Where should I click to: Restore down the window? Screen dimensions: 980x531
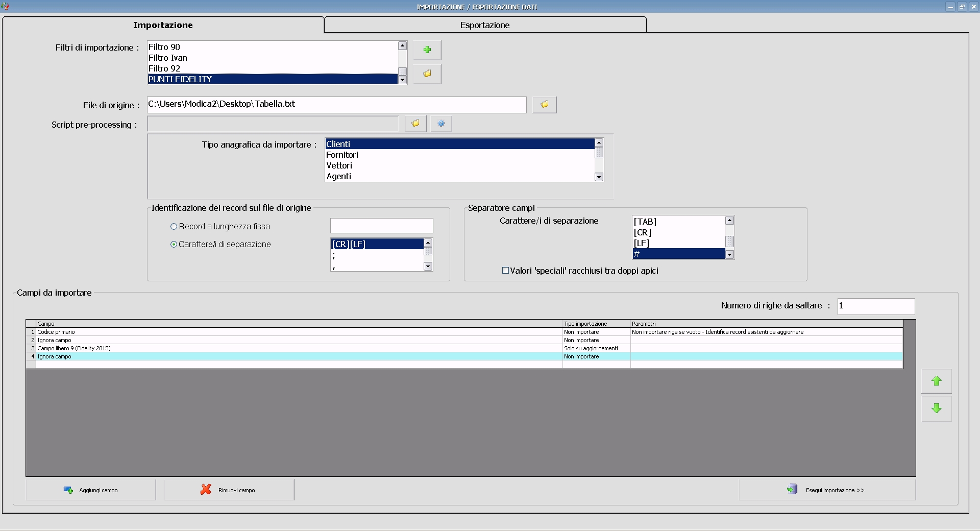962,7
